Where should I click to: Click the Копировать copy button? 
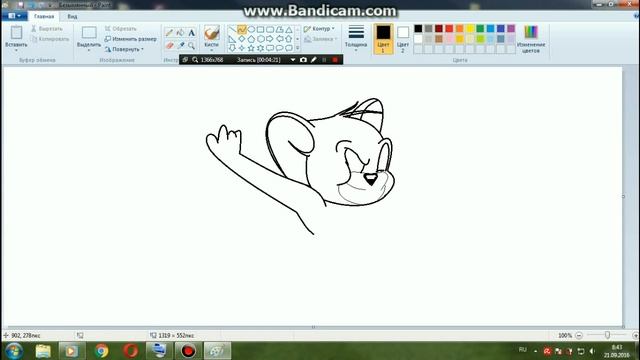(x=50, y=39)
